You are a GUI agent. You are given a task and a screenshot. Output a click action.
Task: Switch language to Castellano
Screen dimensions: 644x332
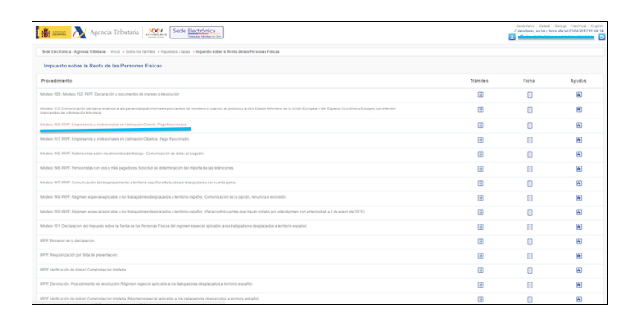(525, 26)
